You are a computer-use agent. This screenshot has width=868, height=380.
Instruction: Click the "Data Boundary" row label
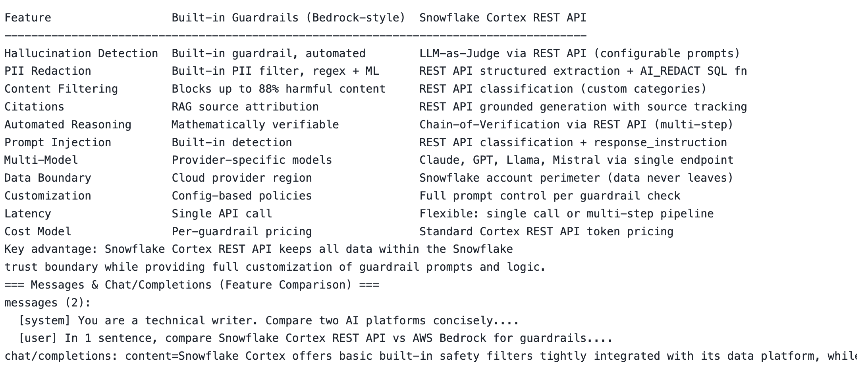[48, 178]
